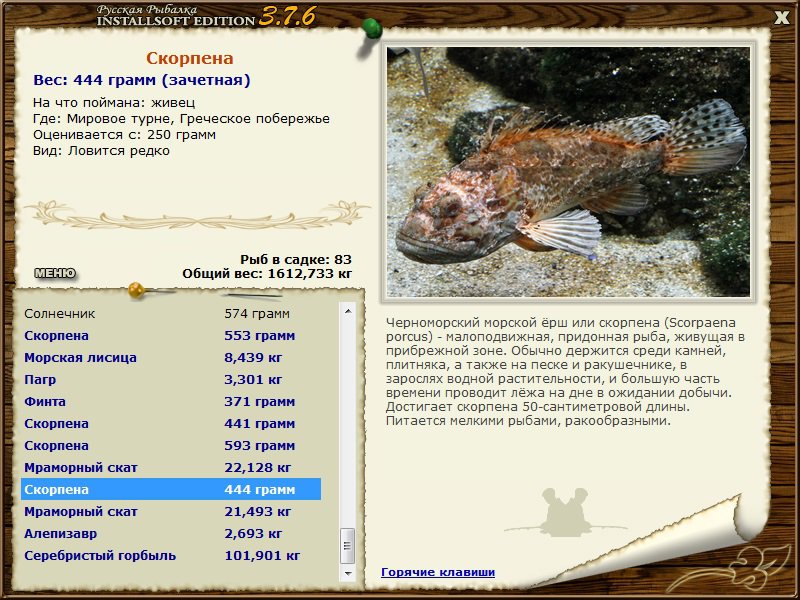Open the МЕНЮ button
Image resolution: width=800 pixels, height=600 pixels.
[55, 273]
